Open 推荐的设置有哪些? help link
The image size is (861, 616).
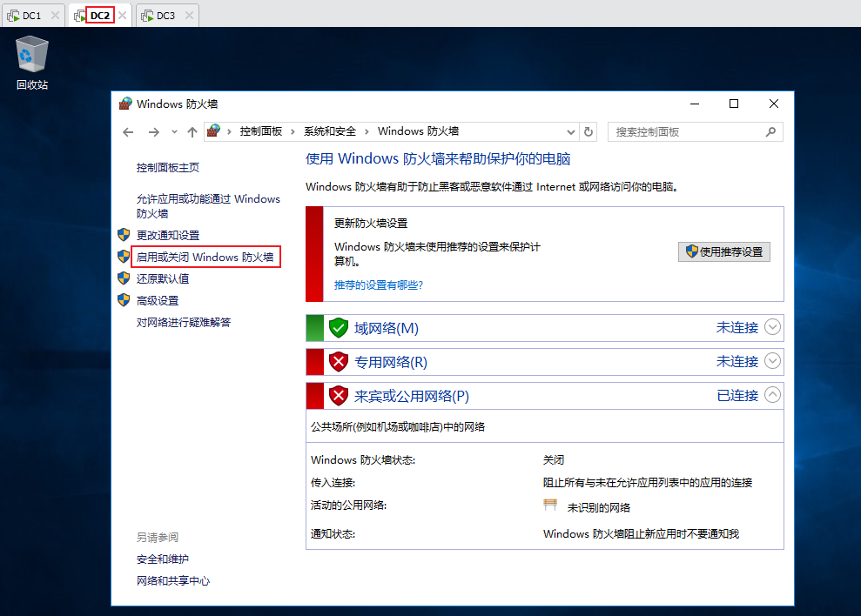(x=379, y=285)
